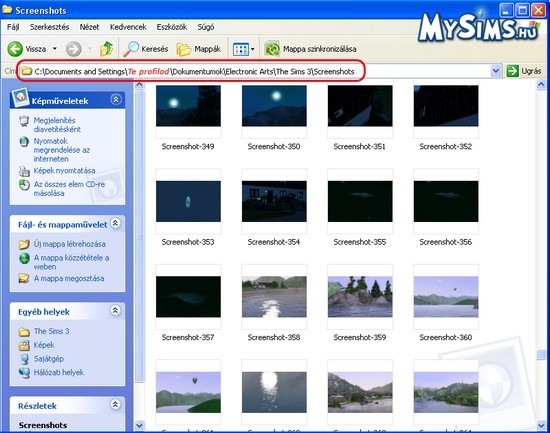
Task: Open Sajátgép location link
Action: (49, 359)
